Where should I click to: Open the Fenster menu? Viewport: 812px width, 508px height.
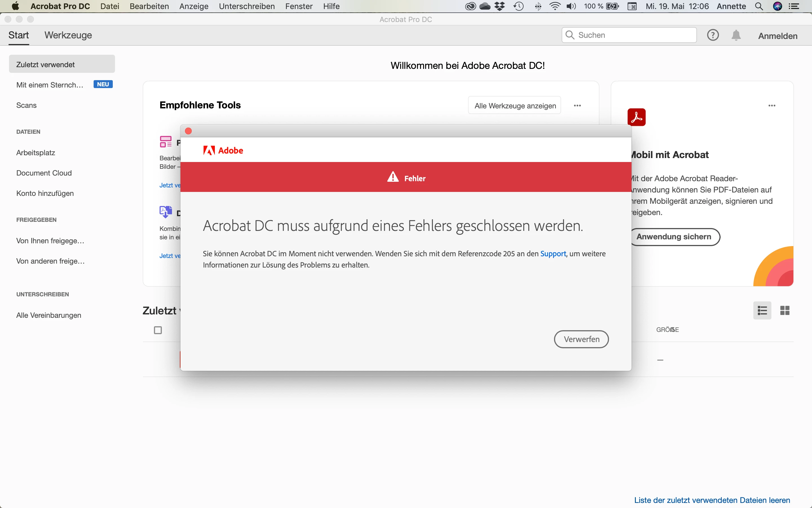[x=299, y=6]
